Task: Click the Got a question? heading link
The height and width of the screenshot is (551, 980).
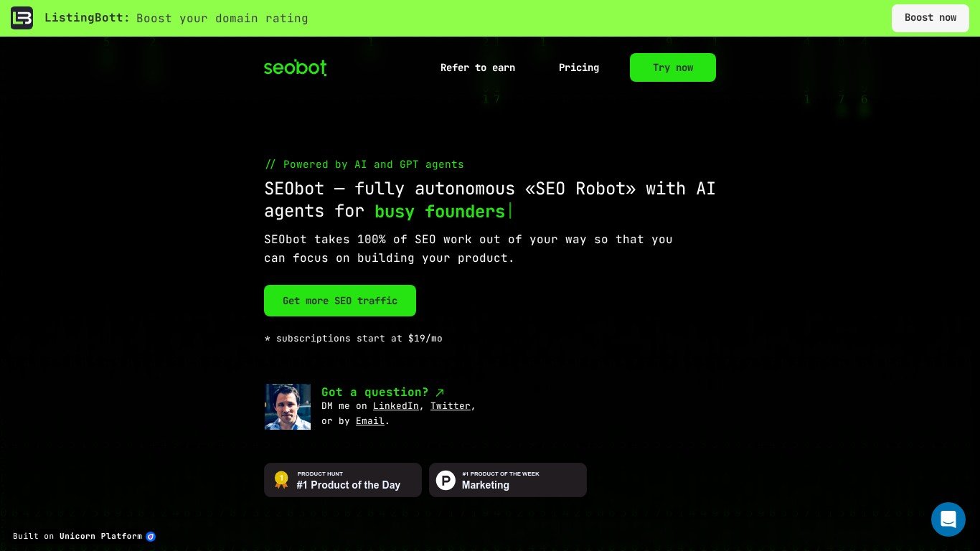Action: tap(374, 392)
